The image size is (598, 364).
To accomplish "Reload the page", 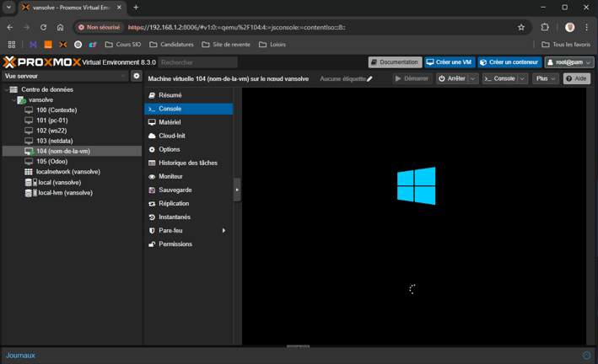I will pyautogui.click(x=44, y=28).
